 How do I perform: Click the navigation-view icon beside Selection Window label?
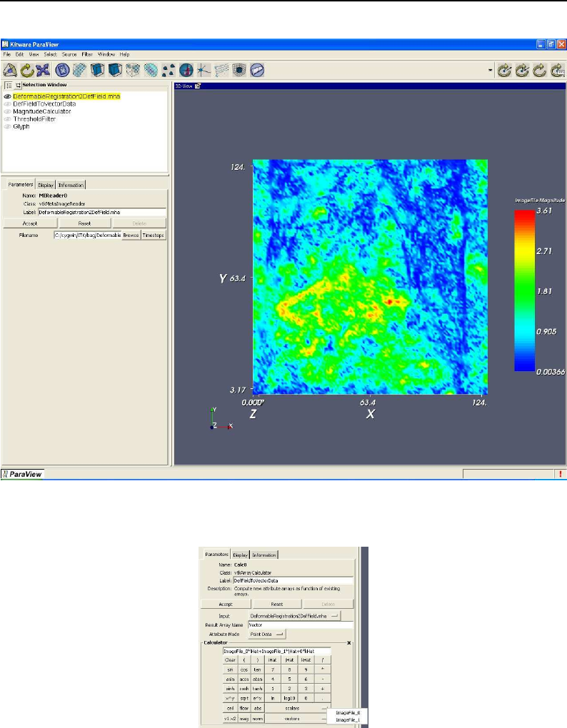[x=18, y=86]
